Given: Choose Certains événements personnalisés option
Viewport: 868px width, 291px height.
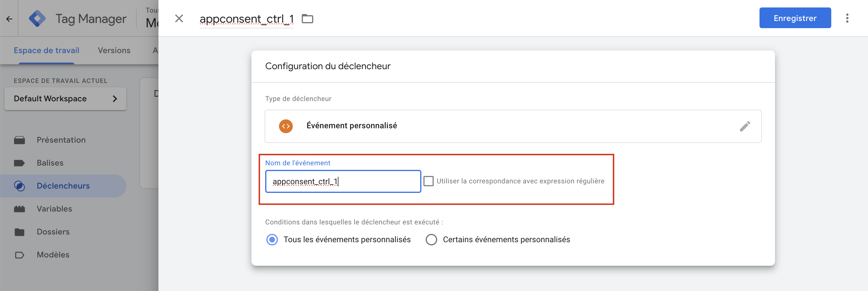Looking at the screenshot, I should pos(431,239).
